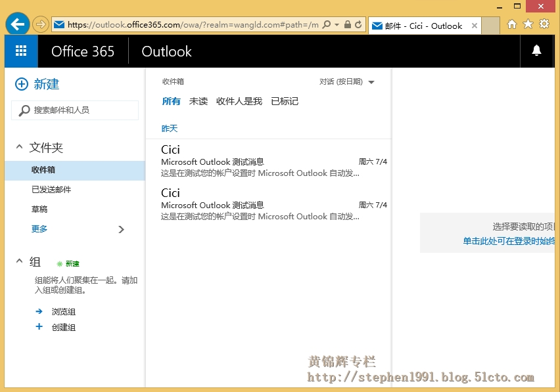Open the Office 365 app launcher grid
Viewport: 560px width, 392px height.
[x=21, y=51]
